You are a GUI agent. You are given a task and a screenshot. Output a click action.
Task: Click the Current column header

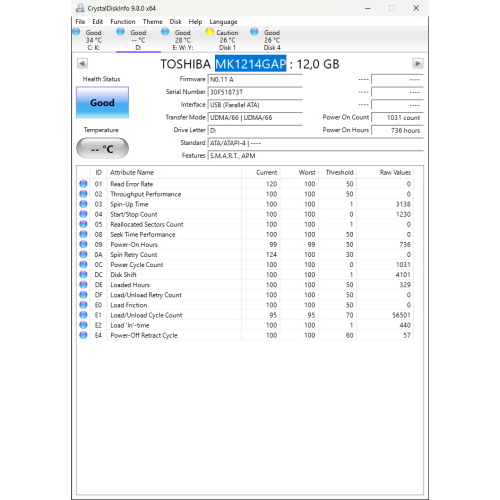[261, 172]
